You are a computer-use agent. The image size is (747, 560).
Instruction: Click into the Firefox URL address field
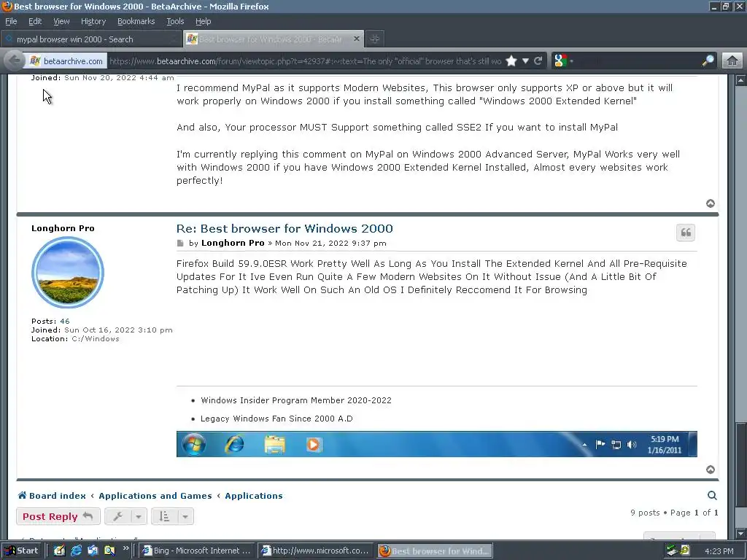point(305,61)
